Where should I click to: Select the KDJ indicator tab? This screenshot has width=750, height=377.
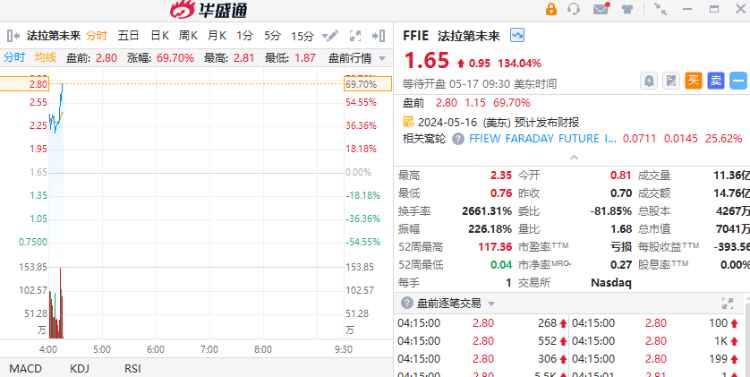click(79, 369)
